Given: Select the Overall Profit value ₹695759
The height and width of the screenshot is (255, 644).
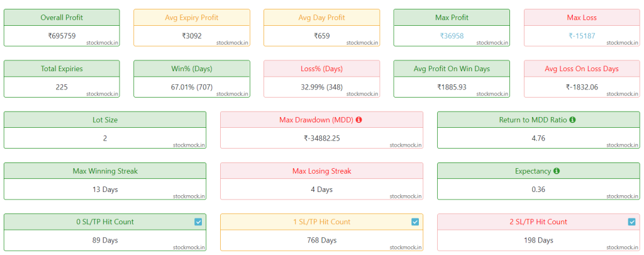Looking at the screenshot, I should click(62, 36).
